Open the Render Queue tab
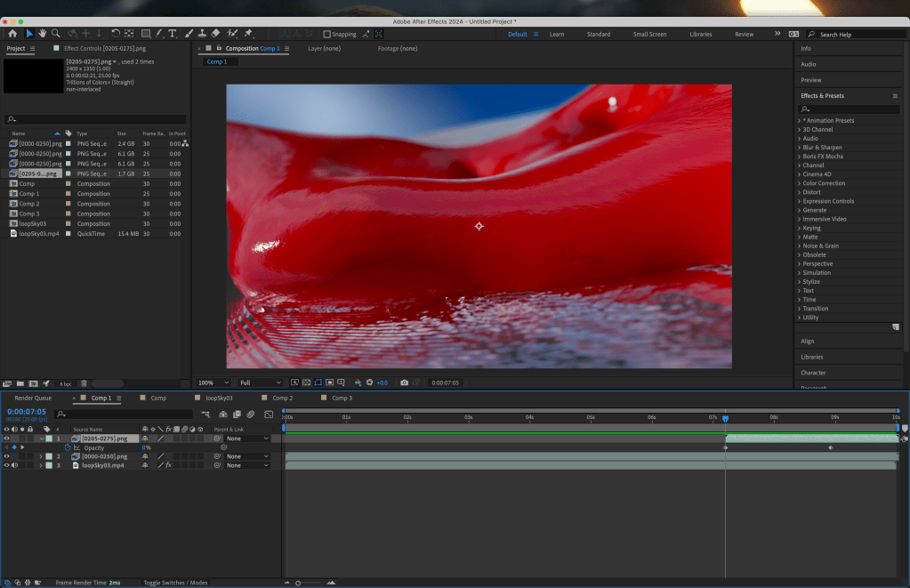Image resolution: width=910 pixels, height=588 pixels. pos(33,399)
